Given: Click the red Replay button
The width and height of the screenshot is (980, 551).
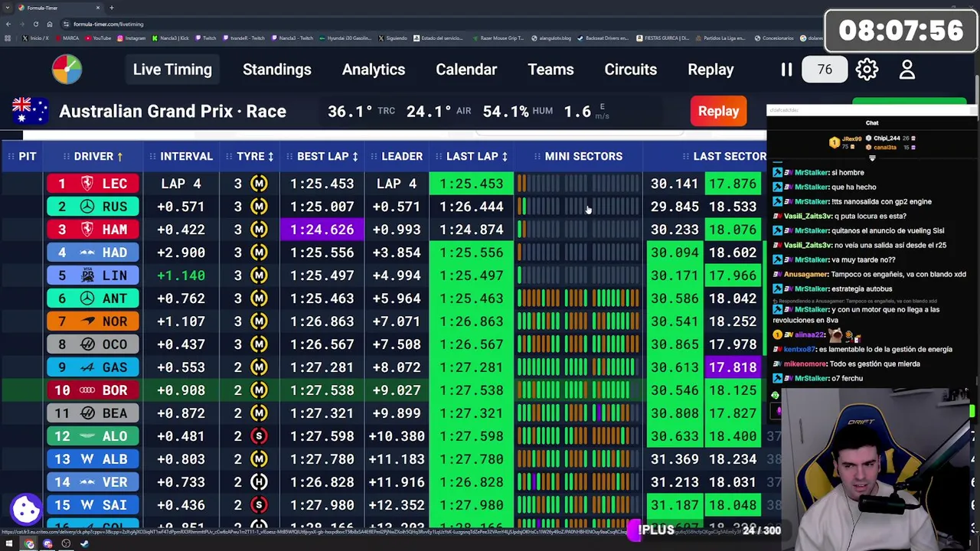Looking at the screenshot, I should 718,111.
